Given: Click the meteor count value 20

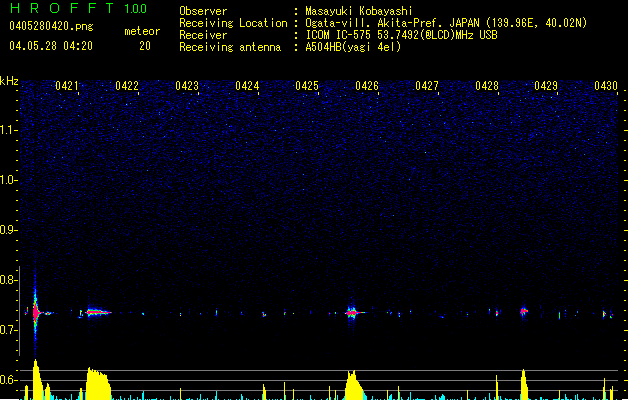Looking at the screenshot, I should pos(145,46).
